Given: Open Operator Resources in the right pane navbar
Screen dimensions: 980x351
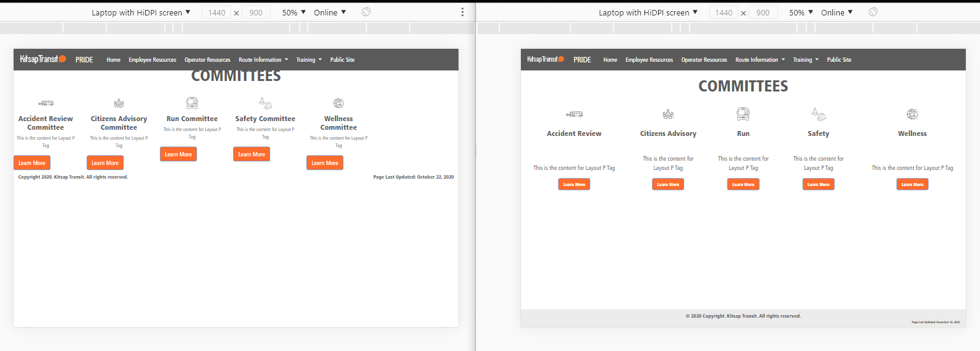Looking at the screenshot, I should 704,60.
